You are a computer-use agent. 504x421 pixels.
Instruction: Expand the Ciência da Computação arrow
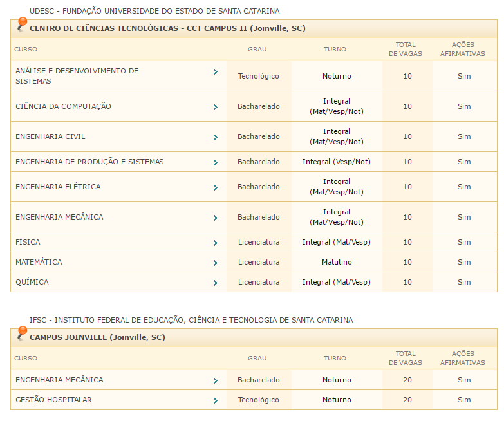(x=216, y=107)
